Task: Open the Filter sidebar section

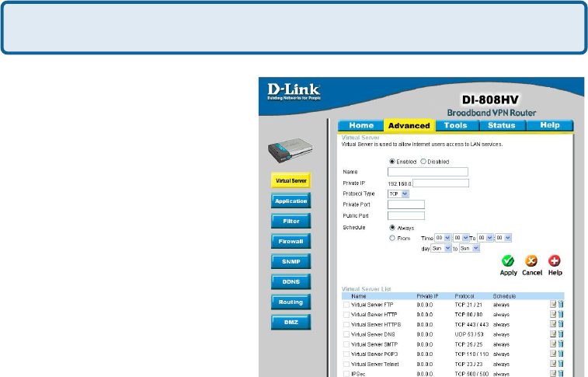Action: click(291, 221)
